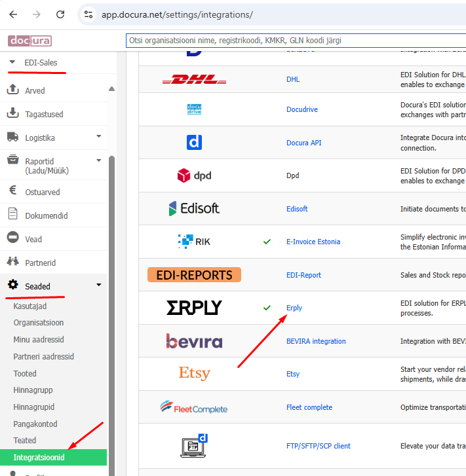Screen dimensions: 466x476
Task: Click the Partnerid people icon
Action: (x=12, y=261)
